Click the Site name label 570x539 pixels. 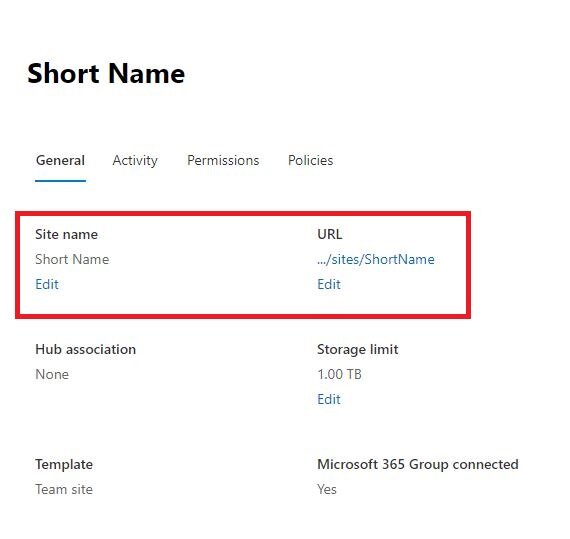click(67, 234)
